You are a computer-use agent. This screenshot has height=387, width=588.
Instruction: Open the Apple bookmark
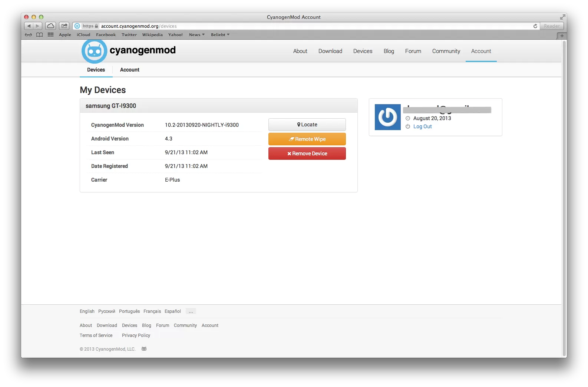(x=65, y=35)
